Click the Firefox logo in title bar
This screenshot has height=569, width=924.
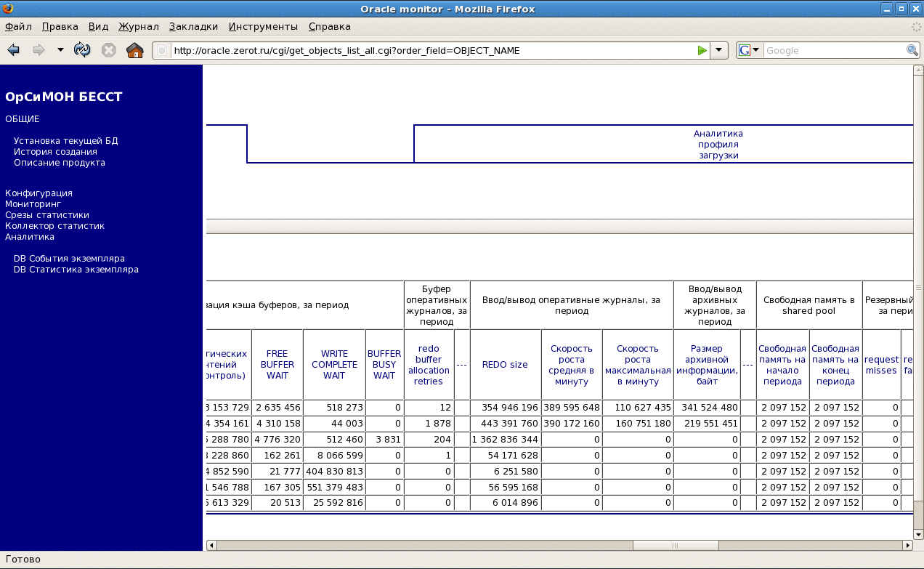tap(7, 9)
